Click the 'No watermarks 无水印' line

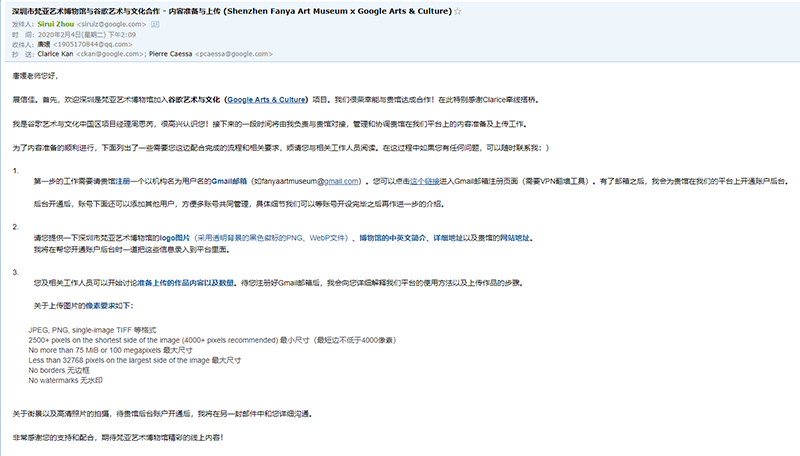coord(65,381)
